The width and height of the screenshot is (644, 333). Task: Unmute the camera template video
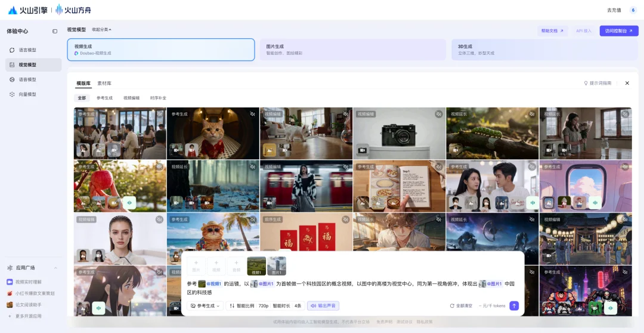click(x=439, y=114)
